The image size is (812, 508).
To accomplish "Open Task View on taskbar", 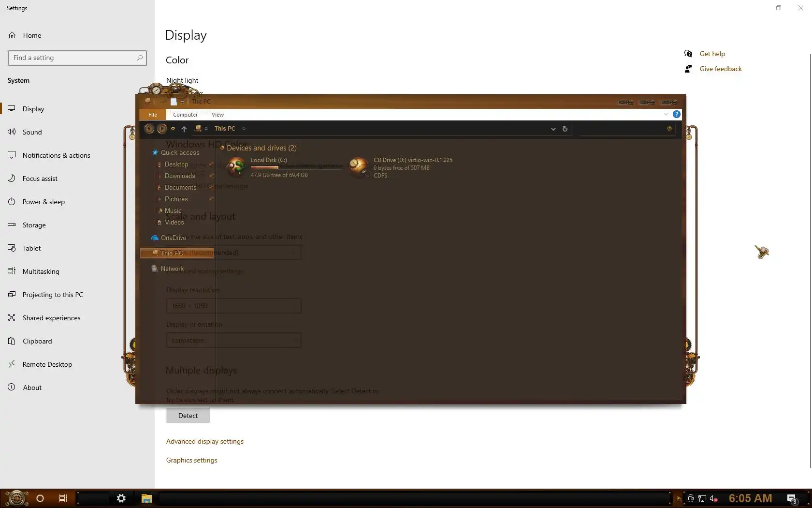I will coord(63,498).
